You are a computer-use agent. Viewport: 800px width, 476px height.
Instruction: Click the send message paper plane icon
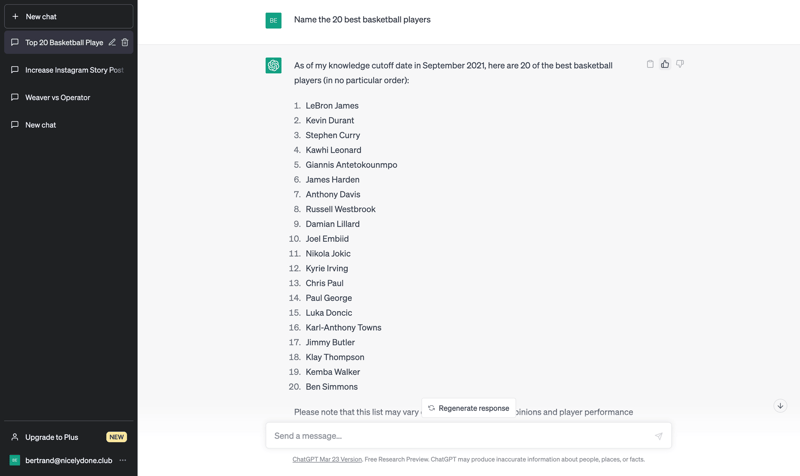[658, 436]
